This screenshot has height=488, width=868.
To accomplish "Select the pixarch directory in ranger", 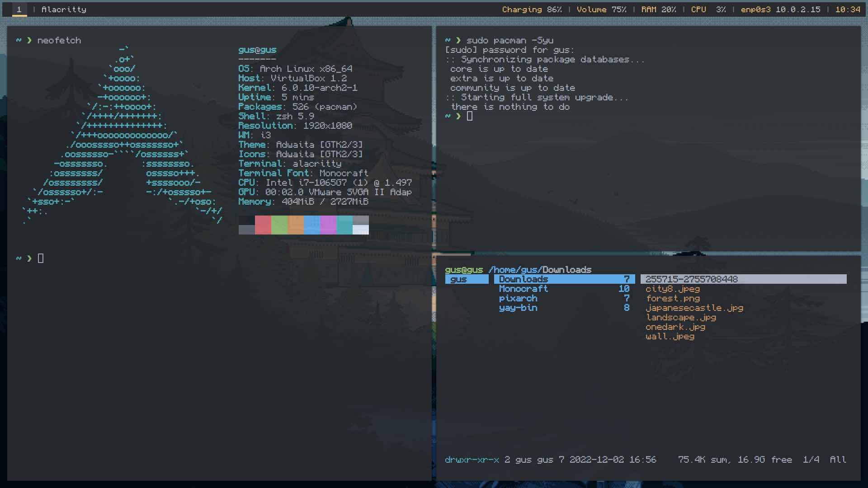I will 518,298.
